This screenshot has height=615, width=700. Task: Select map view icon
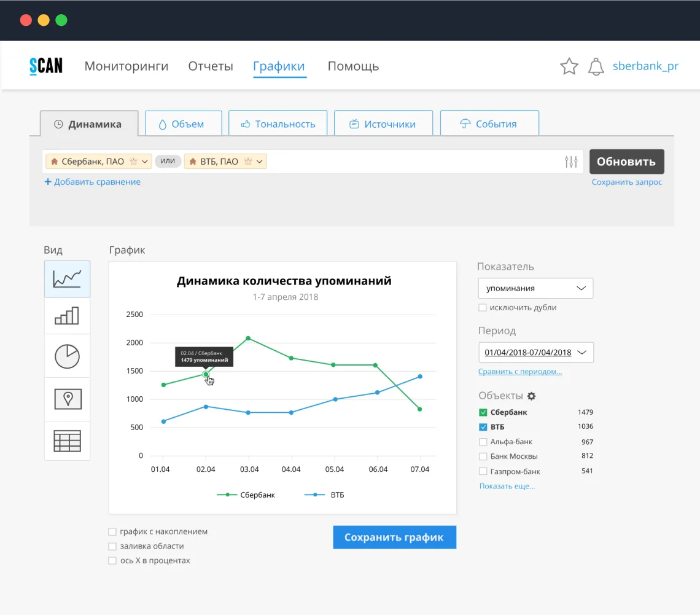[68, 399]
